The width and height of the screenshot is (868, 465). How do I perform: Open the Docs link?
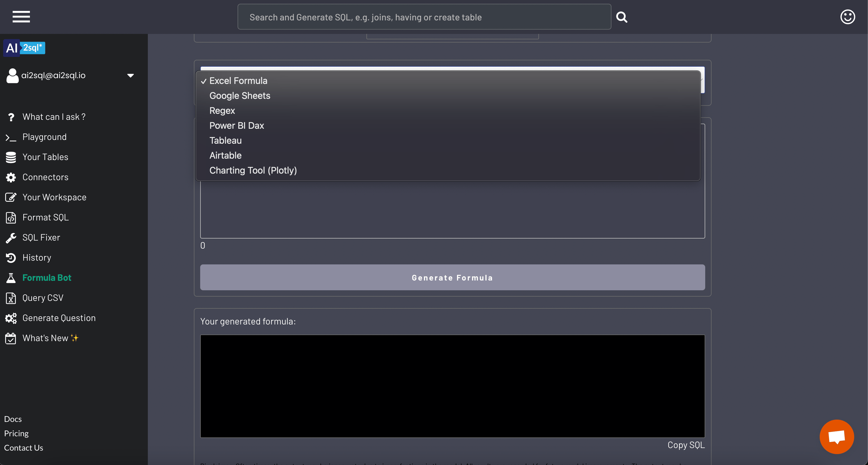pos(13,419)
